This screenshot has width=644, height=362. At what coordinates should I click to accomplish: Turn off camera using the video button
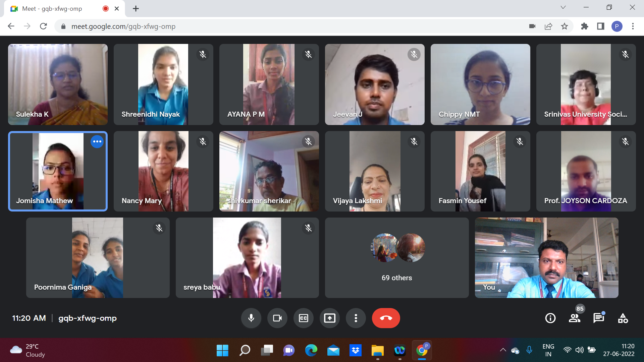[x=277, y=318]
